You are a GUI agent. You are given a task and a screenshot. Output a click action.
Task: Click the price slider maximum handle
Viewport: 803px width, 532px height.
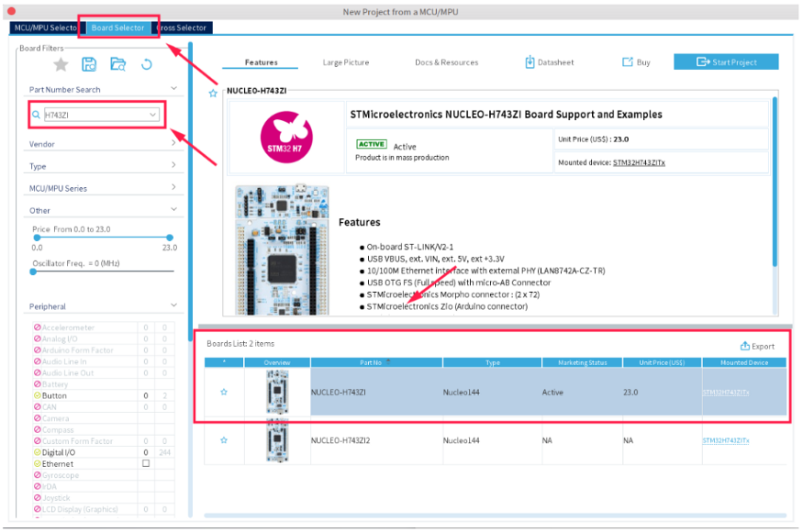pos(170,238)
